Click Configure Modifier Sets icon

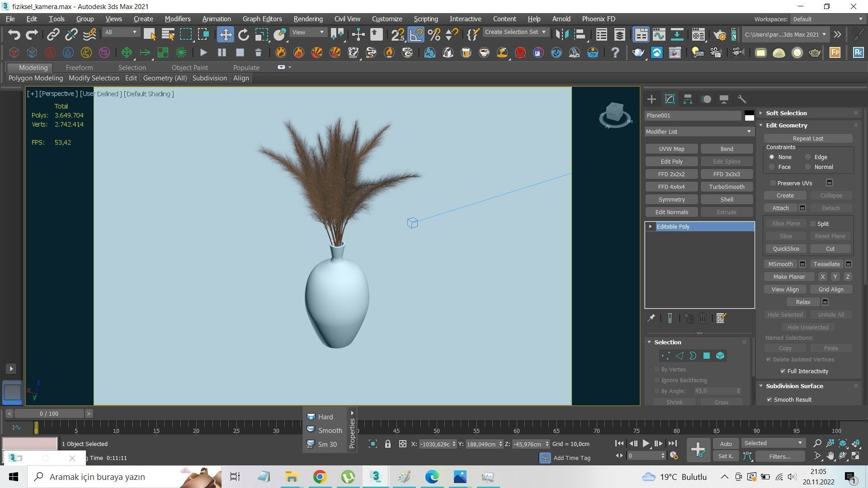coord(721,319)
